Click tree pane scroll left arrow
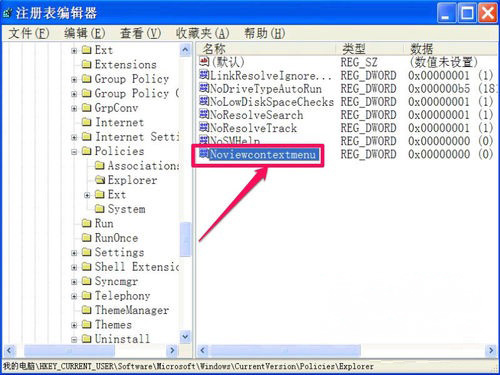Viewport: 500px width, 375px height. pyautogui.click(x=9, y=350)
